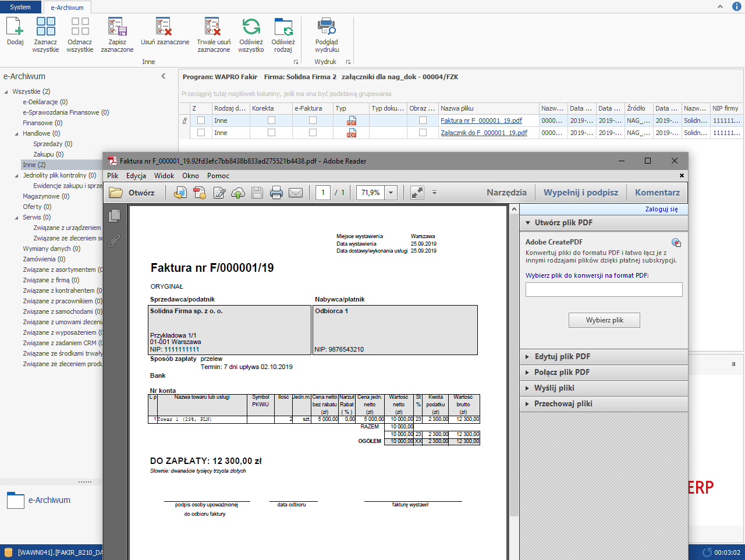Select Inne (2) in archive tree
Viewport: 745px width, 560px height.
[34, 165]
